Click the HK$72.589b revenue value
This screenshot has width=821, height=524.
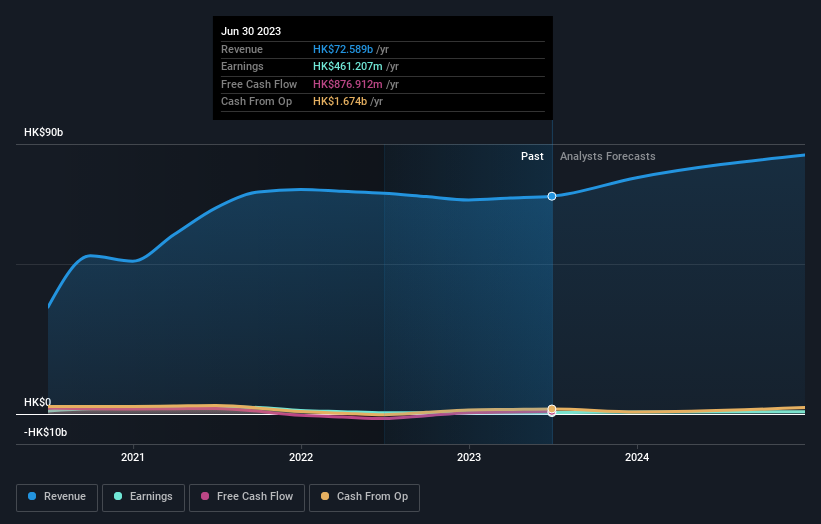click(343, 49)
